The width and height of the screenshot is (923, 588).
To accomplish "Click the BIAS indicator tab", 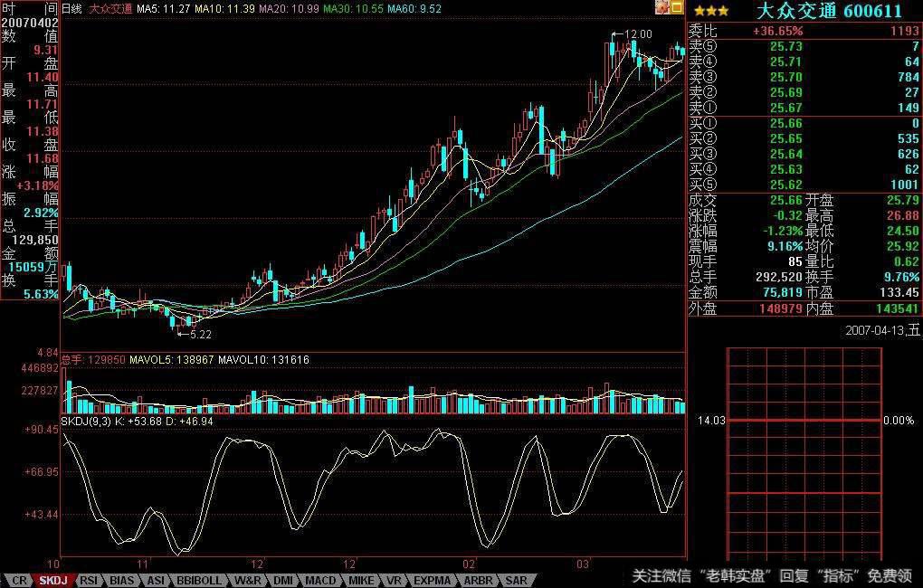I will (x=122, y=580).
